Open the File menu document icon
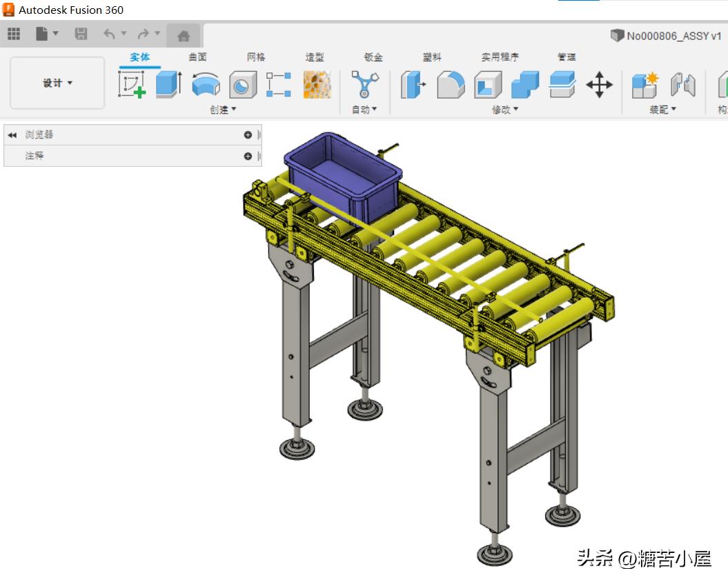 [42, 34]
